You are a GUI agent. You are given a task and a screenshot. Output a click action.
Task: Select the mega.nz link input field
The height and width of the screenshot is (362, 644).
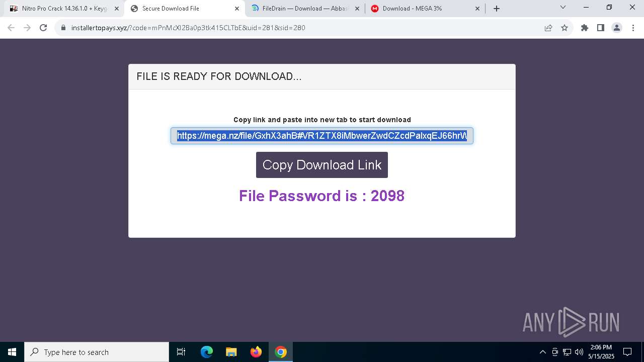322,136
